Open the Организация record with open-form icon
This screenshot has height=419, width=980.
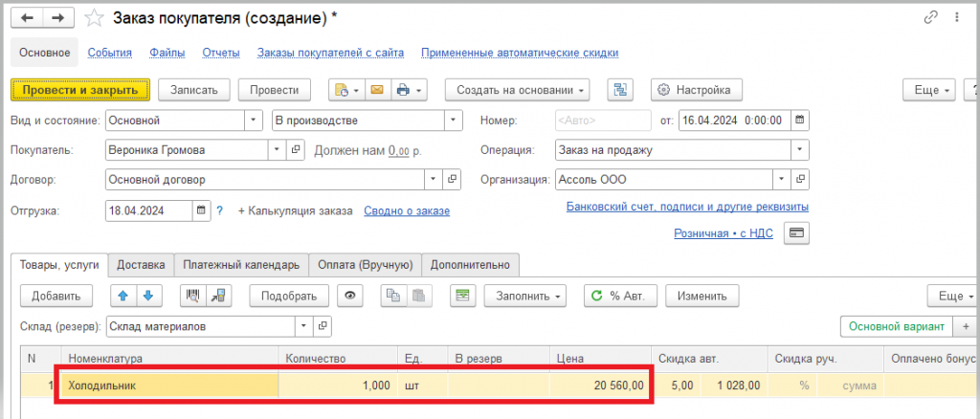800,180
